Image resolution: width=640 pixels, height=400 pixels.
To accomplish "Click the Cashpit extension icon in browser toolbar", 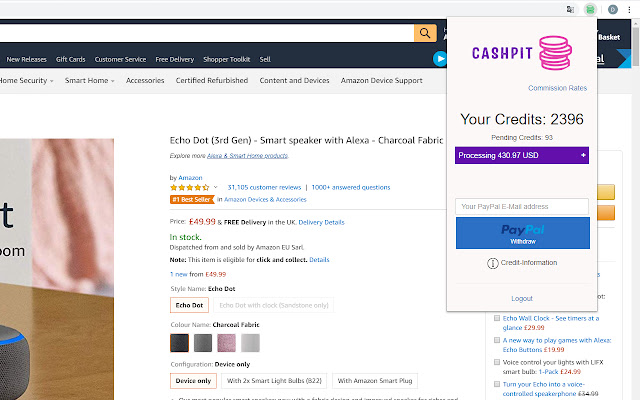I will (590, 9).
